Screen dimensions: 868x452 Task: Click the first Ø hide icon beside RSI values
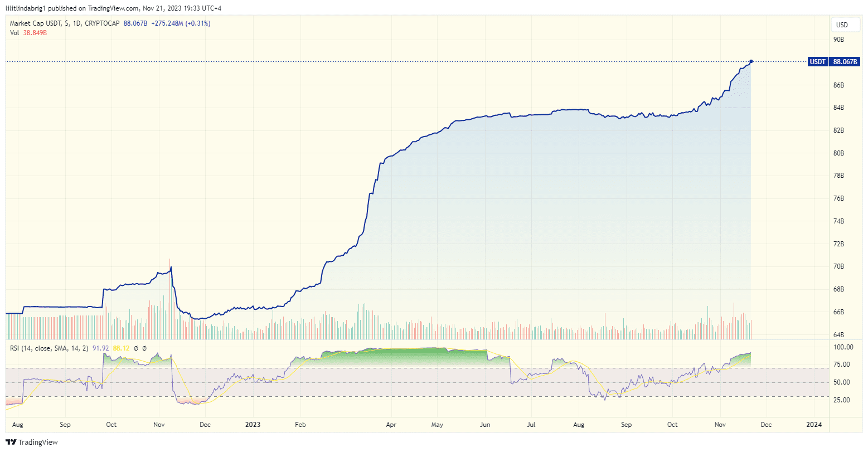135,348
